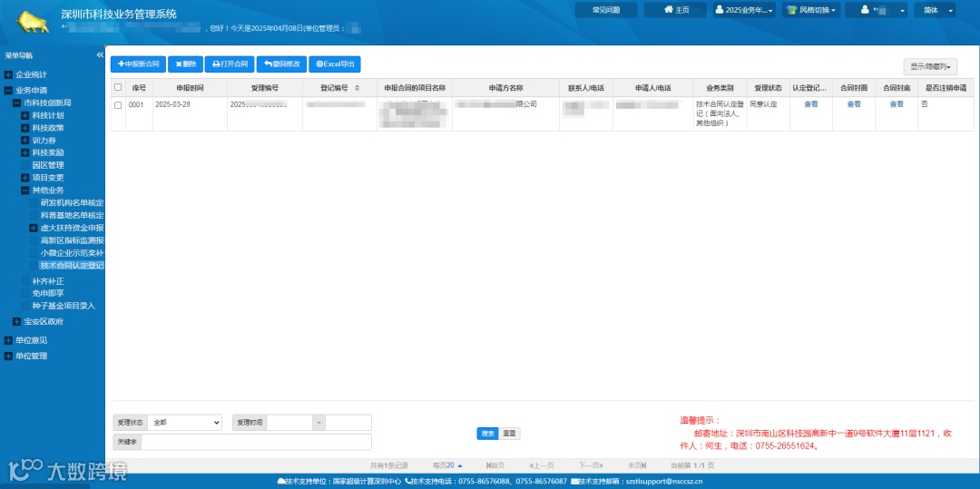This screenshot has height=489, width=980.
Task: Click the 受理状态 column header
Action: point(769,88)
